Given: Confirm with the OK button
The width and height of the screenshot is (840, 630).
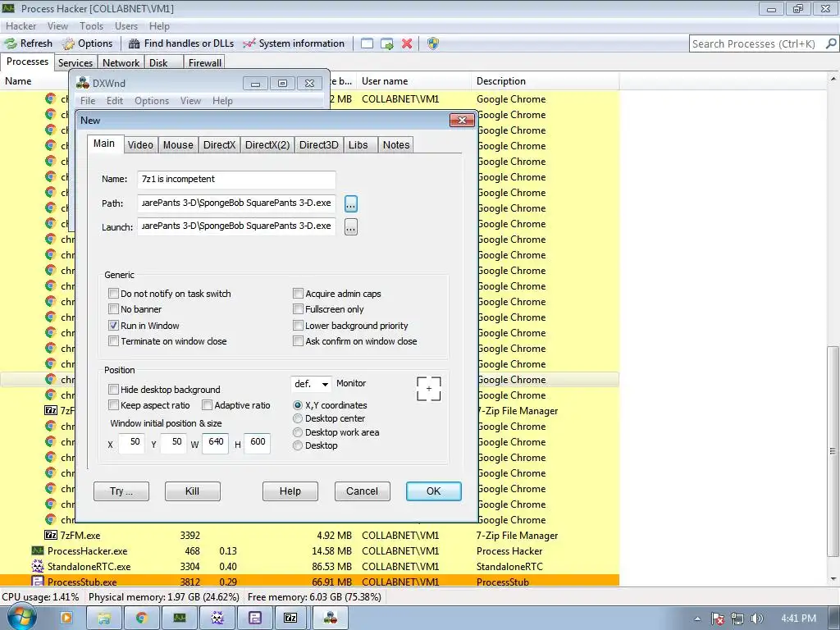Looking at the screenshot, I should tap(433, 491).
